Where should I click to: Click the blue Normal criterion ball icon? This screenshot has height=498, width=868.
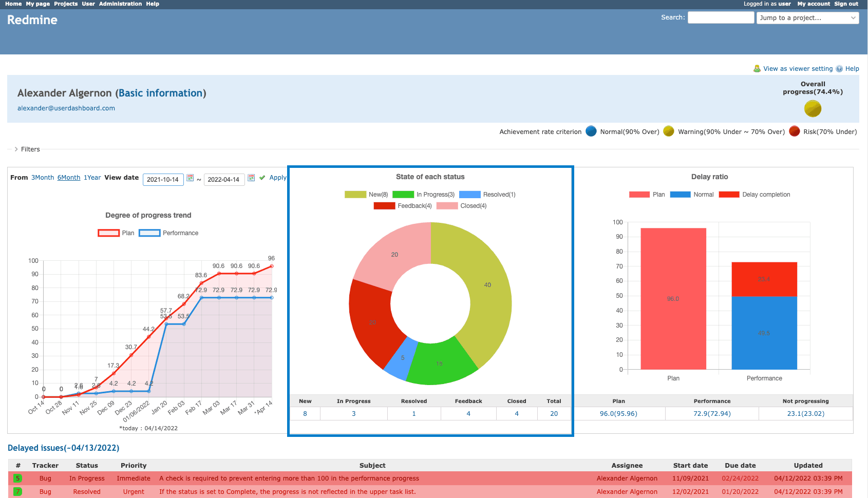[x=591, y=131]
